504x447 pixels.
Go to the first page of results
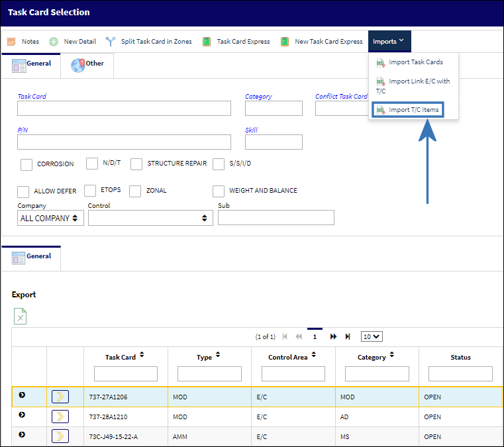click(x=285, y=336)
